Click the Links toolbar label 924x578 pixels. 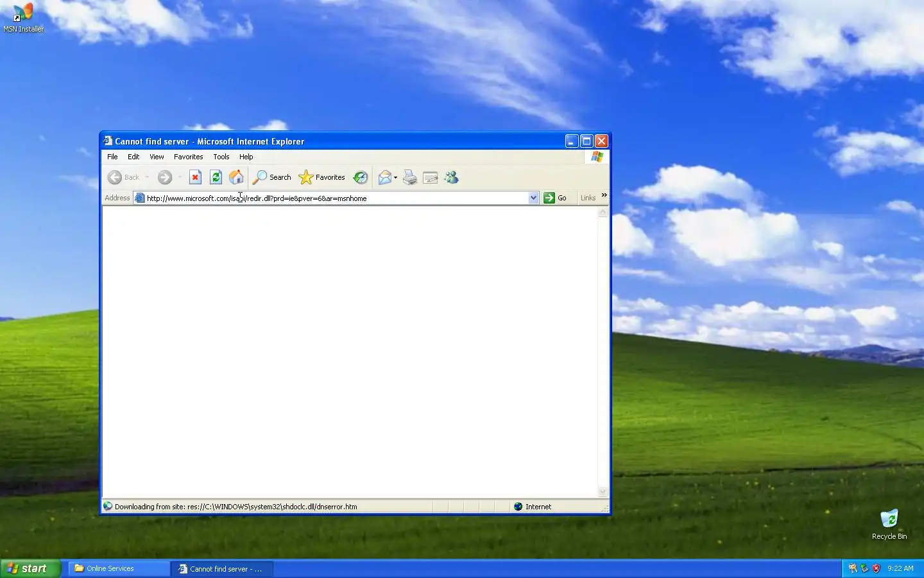[x=588, y=198]
